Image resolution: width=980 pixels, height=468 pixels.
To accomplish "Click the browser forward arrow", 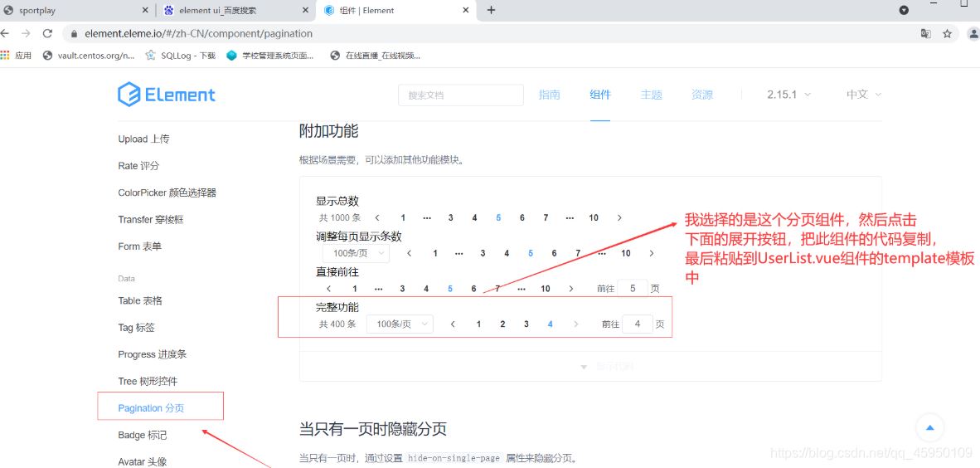I will coord(26,34).
